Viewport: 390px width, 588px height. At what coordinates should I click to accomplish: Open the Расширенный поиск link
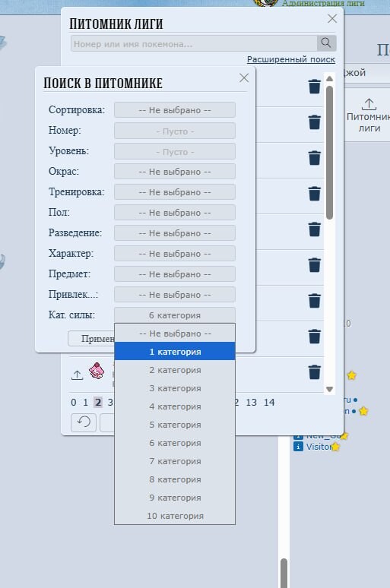click(x=291, y=59)
